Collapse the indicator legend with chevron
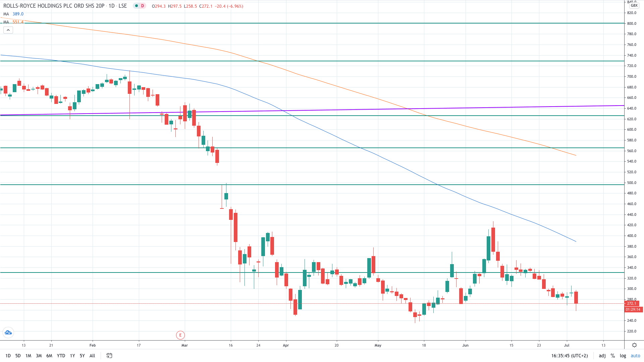The width and height of the screenshot is (644, 362). (8, 30)
